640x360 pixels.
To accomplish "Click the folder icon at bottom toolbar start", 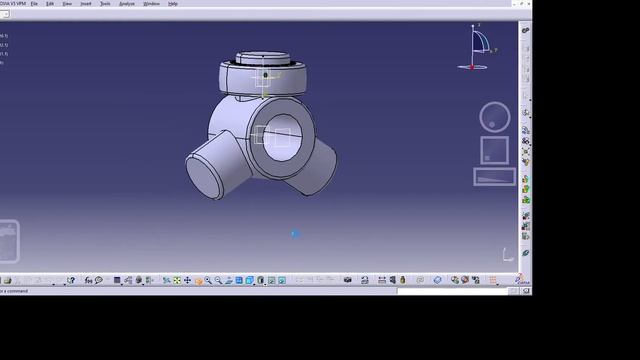I will tap(7, 280).
